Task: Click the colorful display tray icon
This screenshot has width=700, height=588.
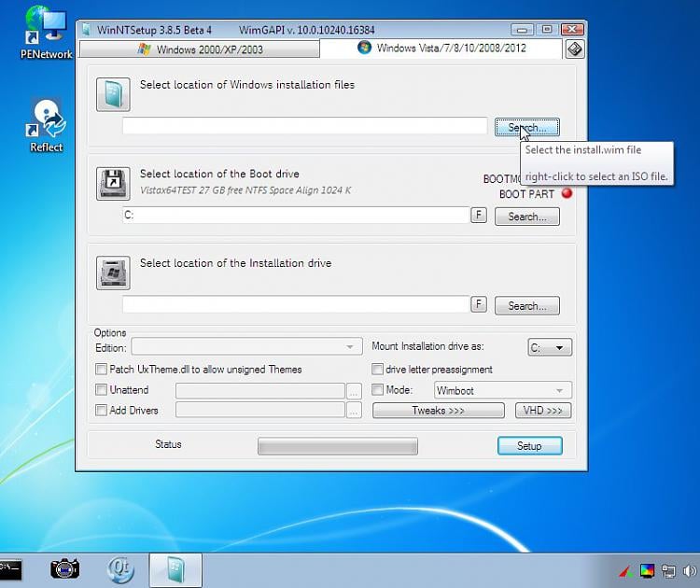Action: pyautogui.click(x=647, y=570)
